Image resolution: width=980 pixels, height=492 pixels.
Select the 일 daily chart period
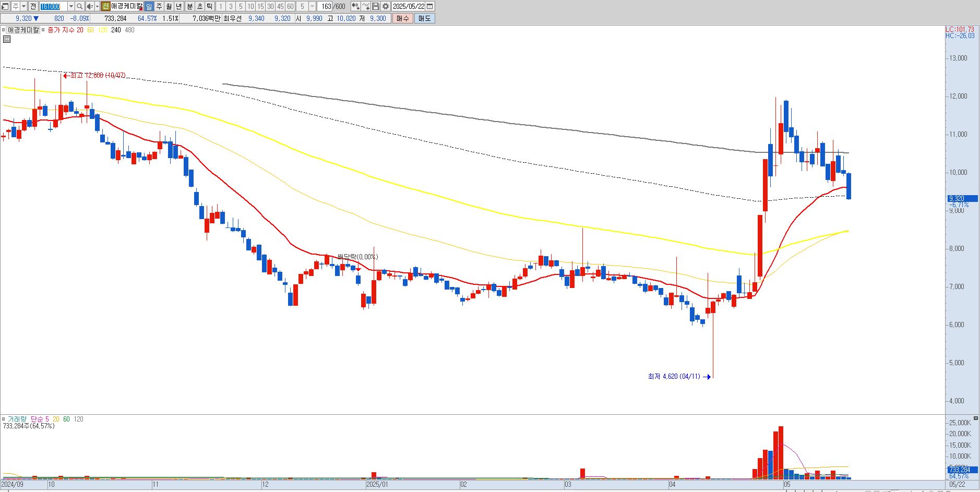click(x=149, y=6)
